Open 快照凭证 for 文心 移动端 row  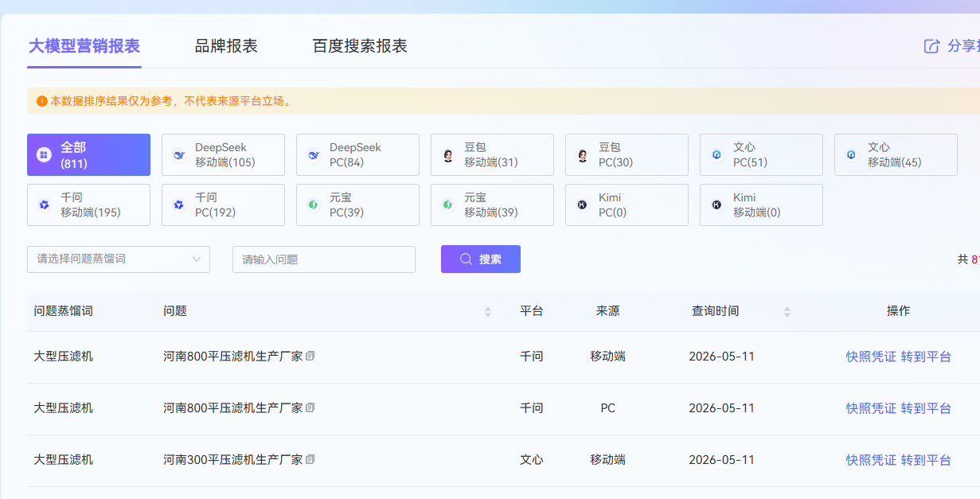click(x=871, y=460)
